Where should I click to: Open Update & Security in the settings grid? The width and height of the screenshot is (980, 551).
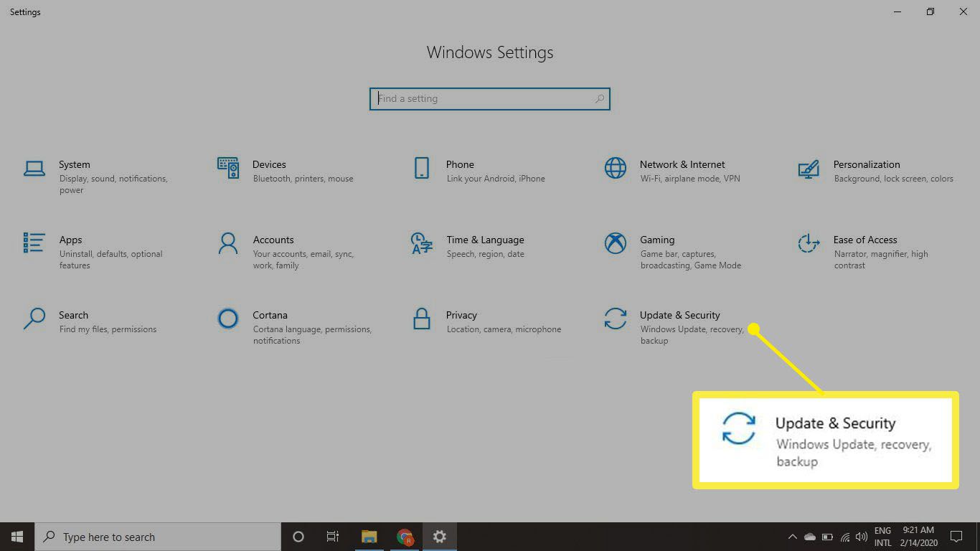pyautogui.click(x=674, y=327)
